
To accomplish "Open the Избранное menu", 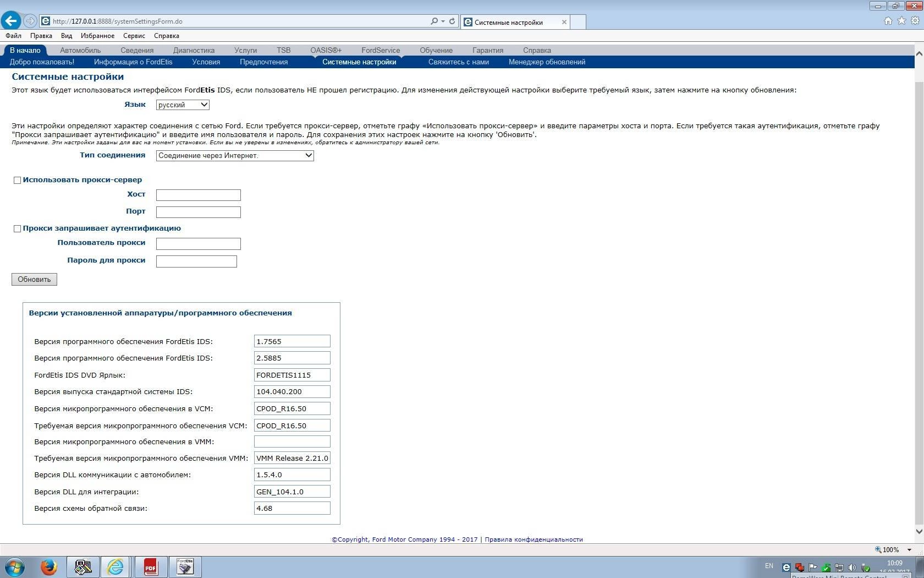I will click(x=97, y=36).
